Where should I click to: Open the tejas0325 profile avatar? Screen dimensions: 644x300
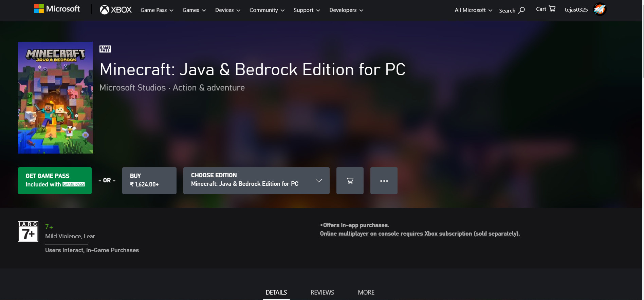pos(600,9)
